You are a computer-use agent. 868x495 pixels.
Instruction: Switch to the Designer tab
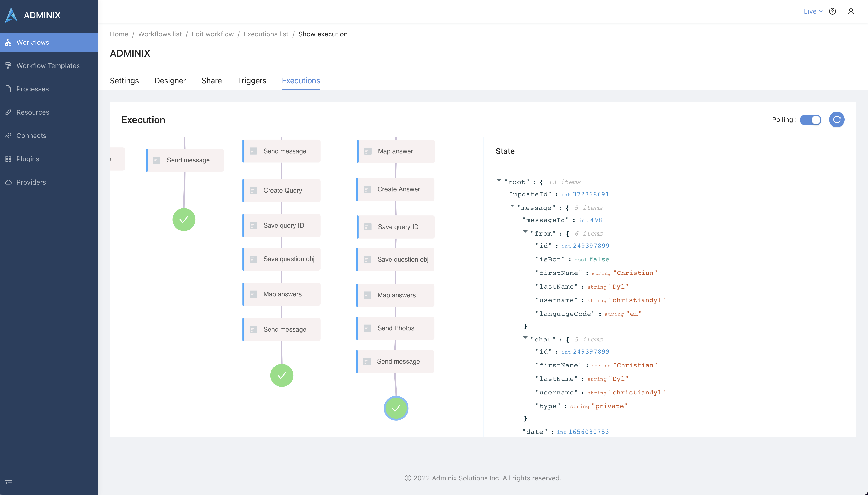[170, 81]
